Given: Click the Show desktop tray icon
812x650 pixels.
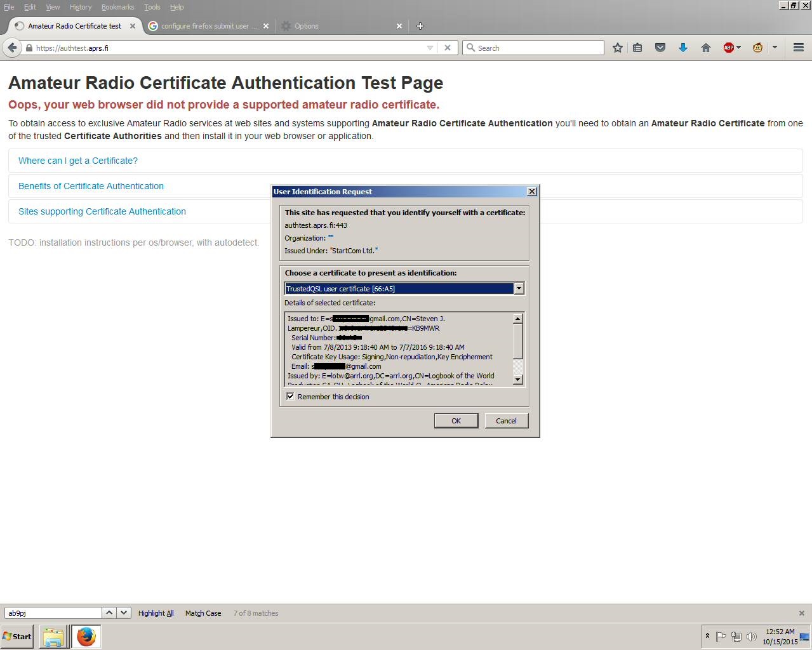Looking at the screenshot, I should point(805,637).
